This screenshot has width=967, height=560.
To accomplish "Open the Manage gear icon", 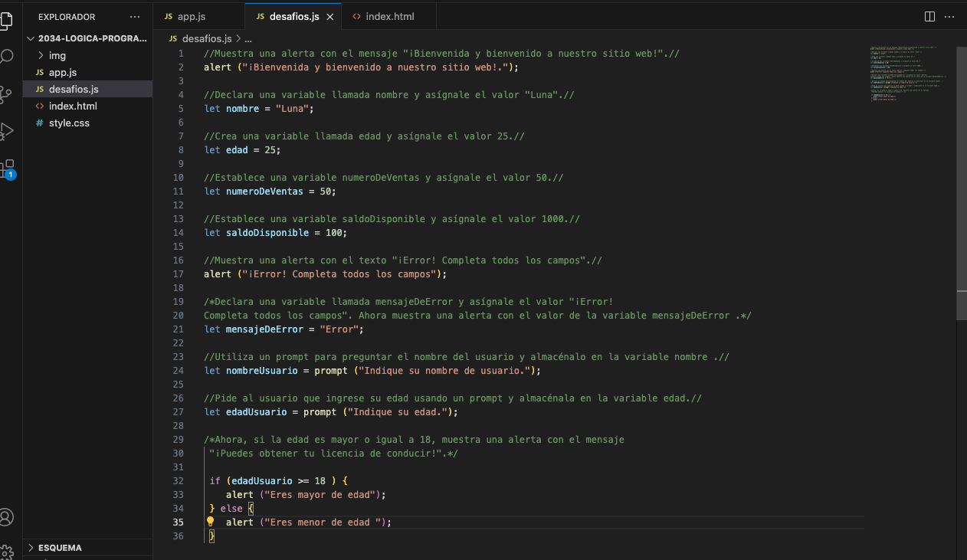I will (x=6, y=552).
